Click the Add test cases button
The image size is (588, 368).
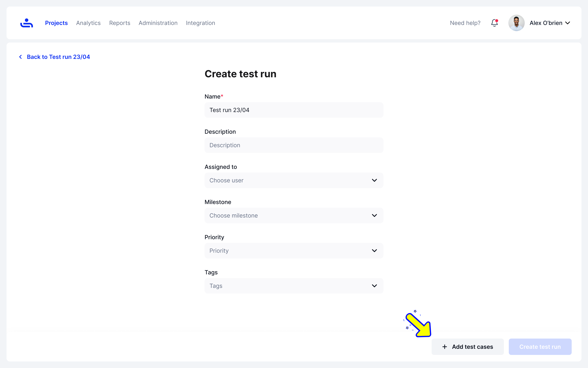click(468, 347)
